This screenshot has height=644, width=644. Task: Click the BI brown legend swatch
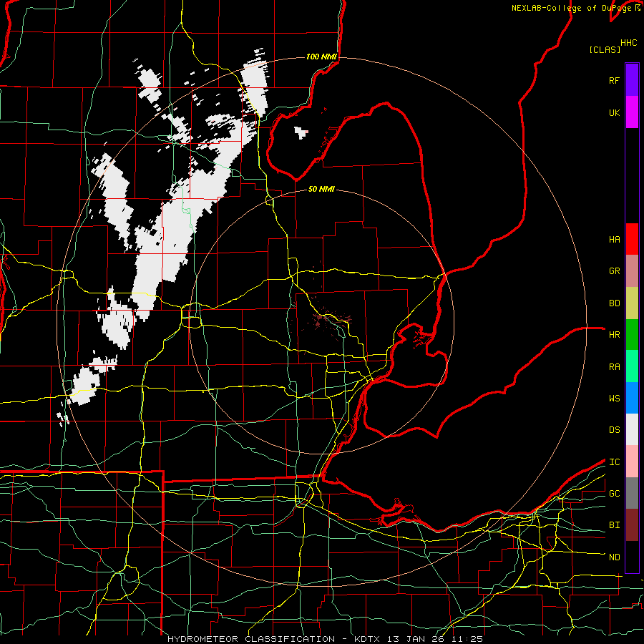click(x=632, y=525)
